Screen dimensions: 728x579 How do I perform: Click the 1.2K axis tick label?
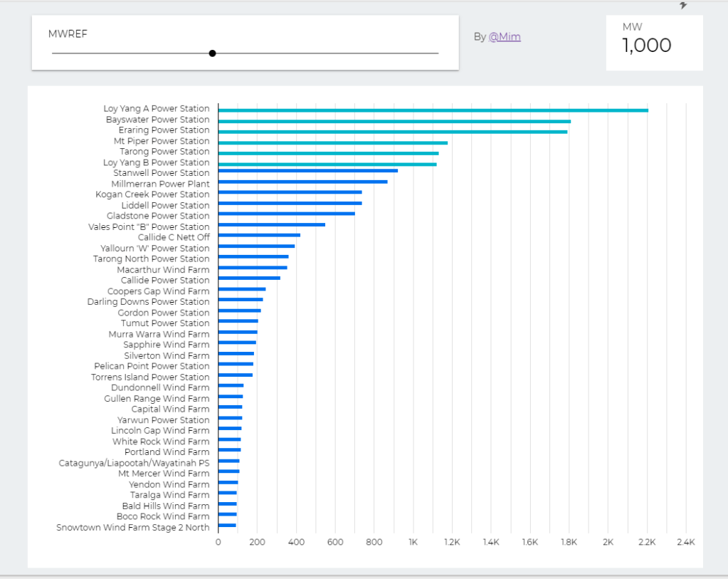point(452,541)
